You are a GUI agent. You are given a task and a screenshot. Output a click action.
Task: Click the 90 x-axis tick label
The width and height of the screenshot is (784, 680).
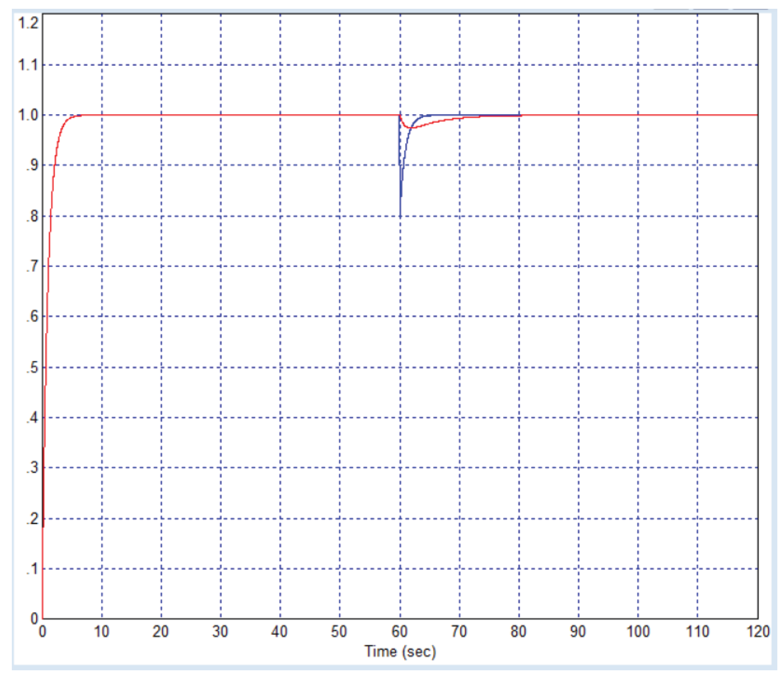tap(578, 631)
